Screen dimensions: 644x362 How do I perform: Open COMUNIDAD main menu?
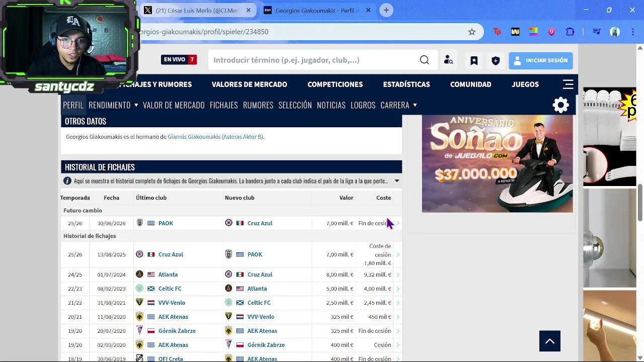471,84
